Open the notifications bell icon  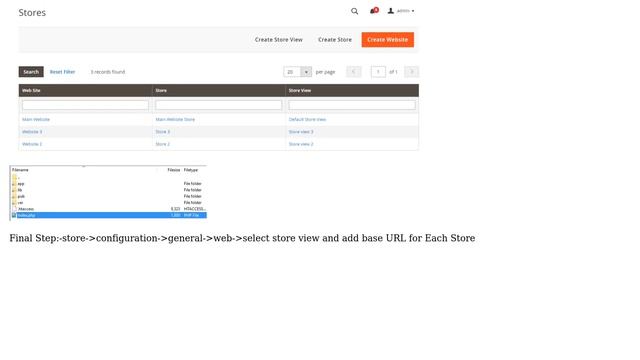[x=373, y=11]
